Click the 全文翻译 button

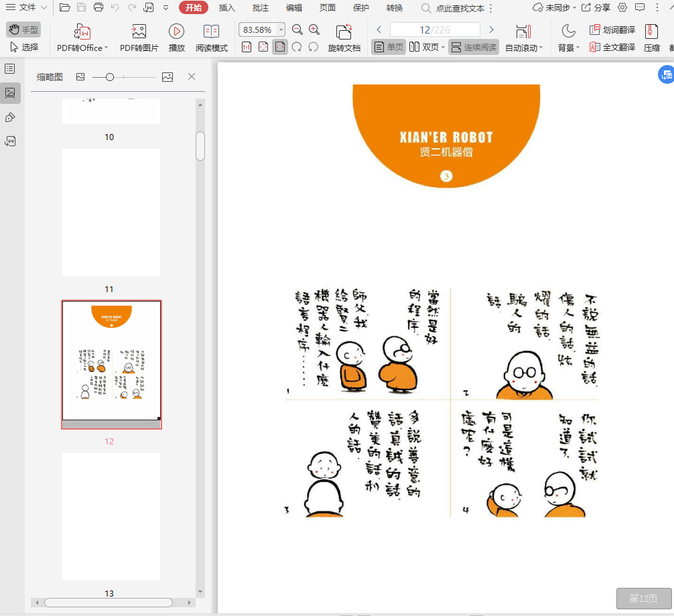(x=612, y=47)
